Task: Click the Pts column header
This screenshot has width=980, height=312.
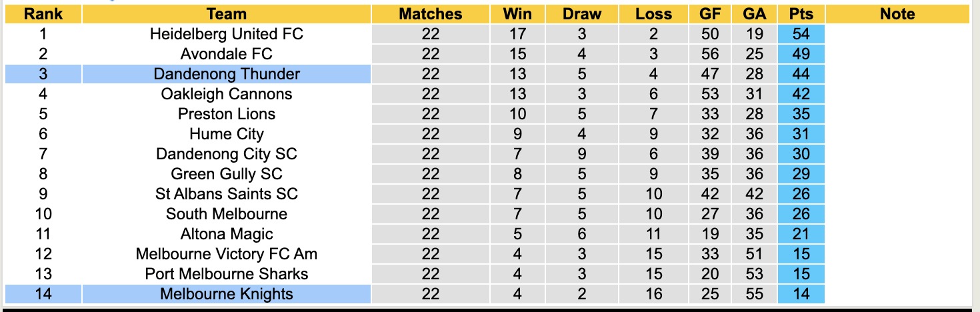Action: tap(801, 14)
